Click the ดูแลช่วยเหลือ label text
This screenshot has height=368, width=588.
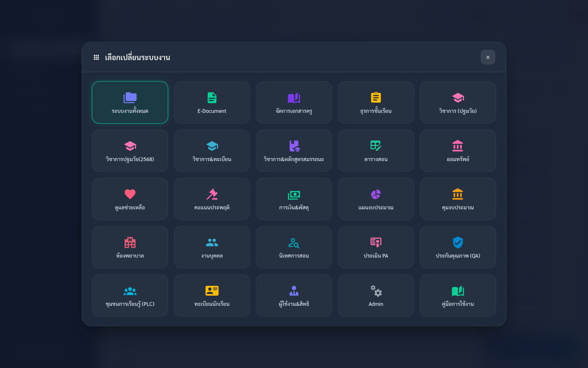point(130,208)
